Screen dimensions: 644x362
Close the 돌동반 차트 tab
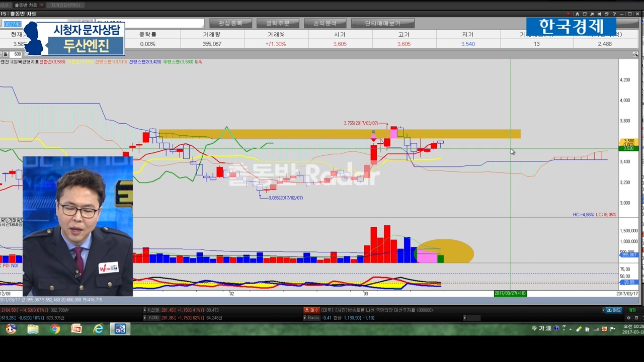point(42,5)
